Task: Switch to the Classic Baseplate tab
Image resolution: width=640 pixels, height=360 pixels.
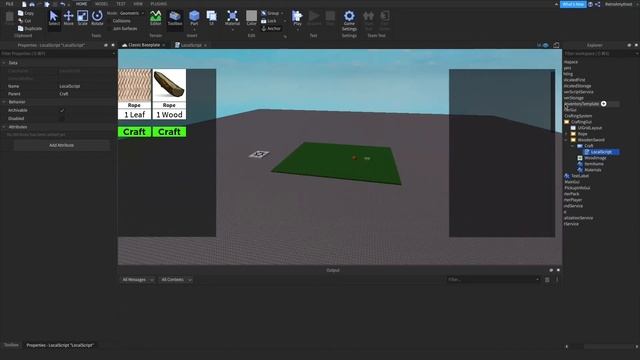Action: point(144,45)
